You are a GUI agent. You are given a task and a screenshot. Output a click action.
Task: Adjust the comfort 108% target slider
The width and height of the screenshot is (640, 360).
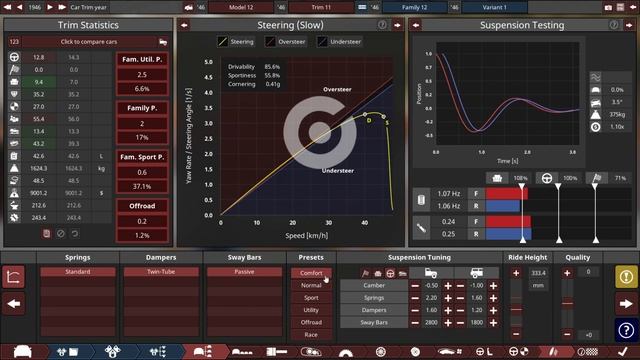pyautogui.click(x=522, y=213)
